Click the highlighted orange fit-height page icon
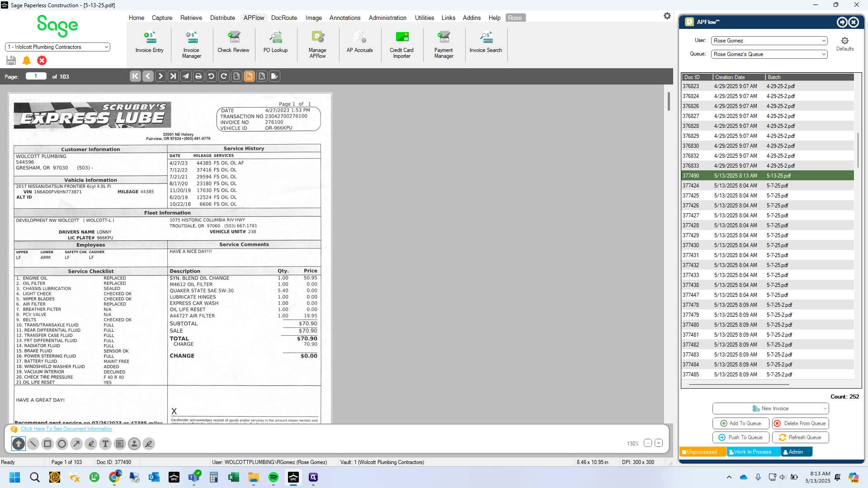The image size is (868, 488). click(x=249, y=76)
